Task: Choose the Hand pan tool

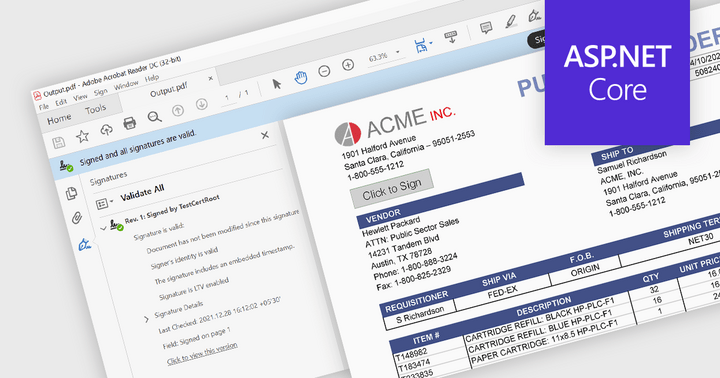Action: click(x=301, y=78)
